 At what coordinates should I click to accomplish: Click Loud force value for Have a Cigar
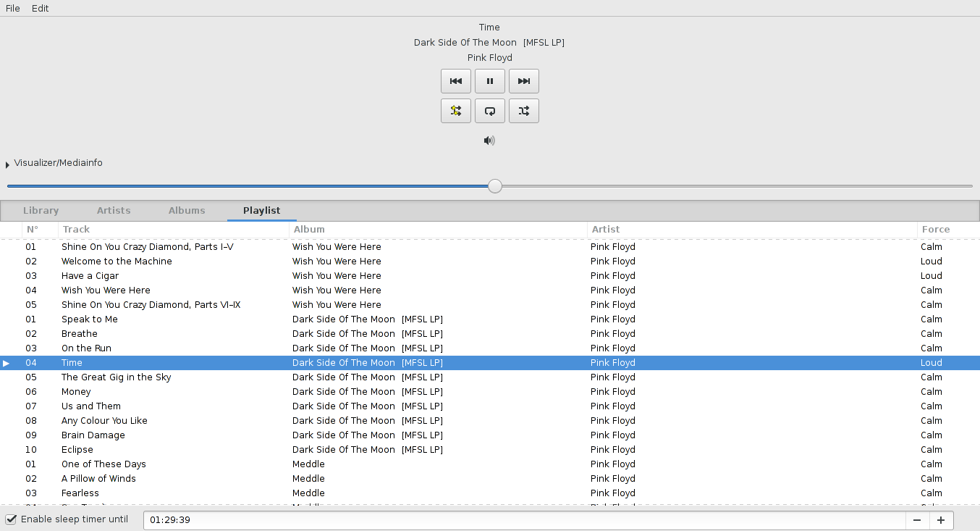tap(932, 276)
